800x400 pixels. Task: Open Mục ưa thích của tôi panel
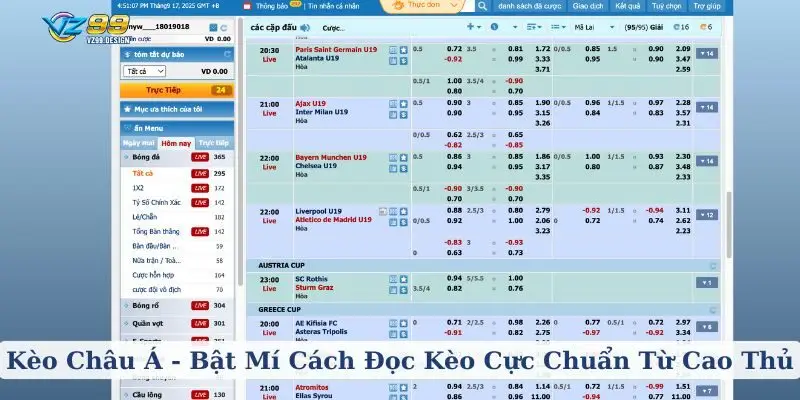(x=177, y=109)
